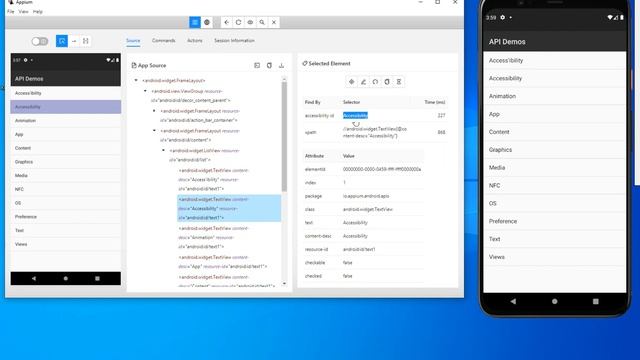
Task: Click Graphics in inspector screenshot
Action: [66, 162]
